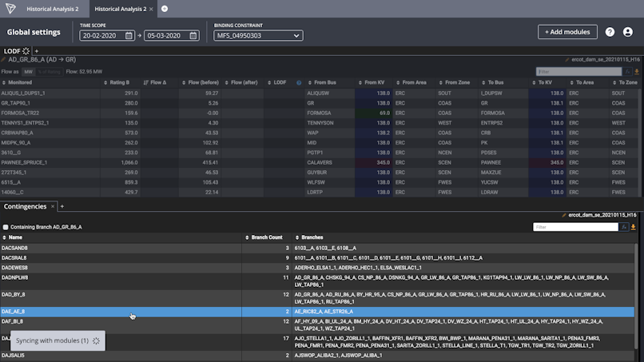Open calendar for start date 20-02-2020
Image resolution: width=644 pixels, height=362 pixels.
tap(130, 35)
